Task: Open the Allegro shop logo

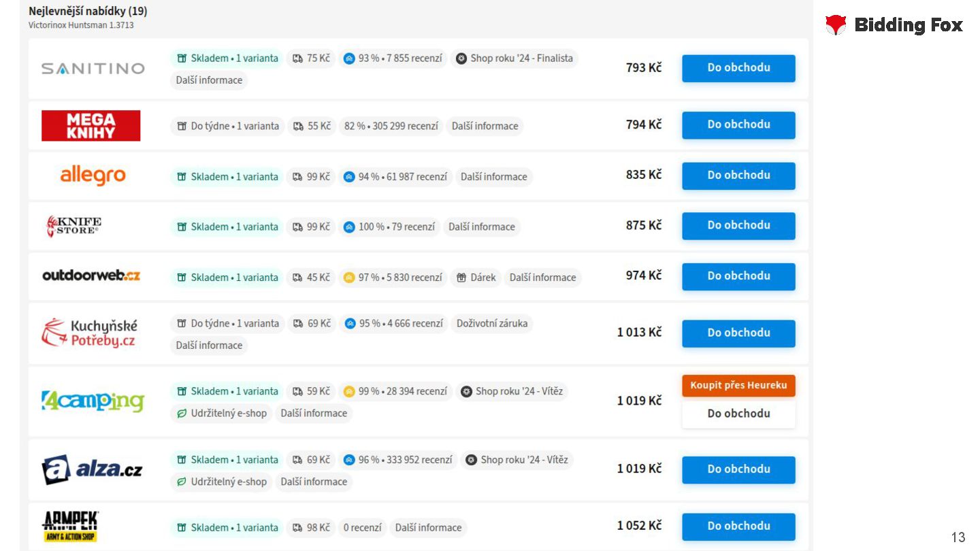Action: [x=93, y=176]
